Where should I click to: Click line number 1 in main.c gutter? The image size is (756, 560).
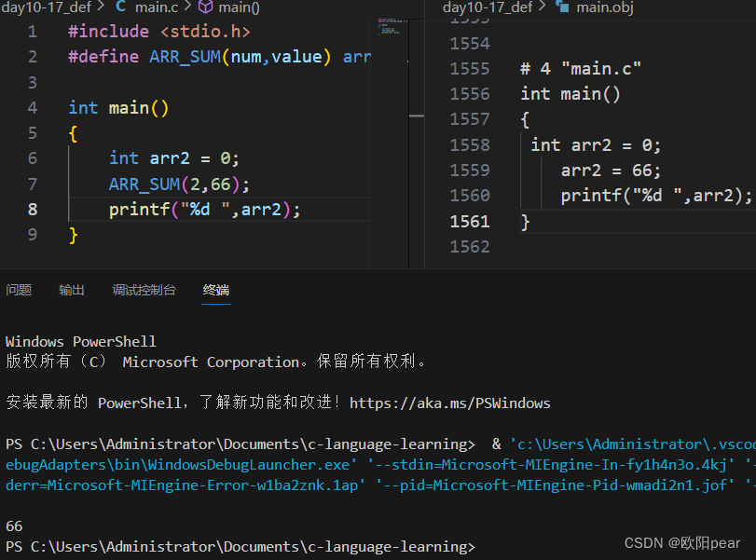click(33, 32)
